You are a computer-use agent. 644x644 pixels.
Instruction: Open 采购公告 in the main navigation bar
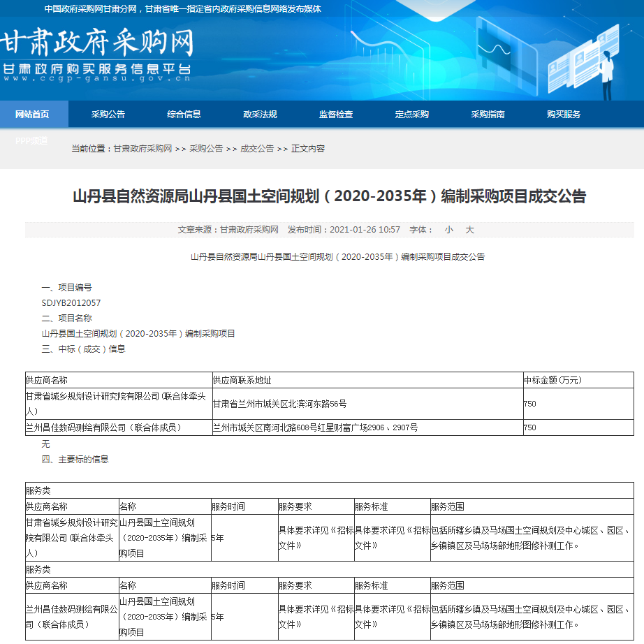(x=108, y=115)
